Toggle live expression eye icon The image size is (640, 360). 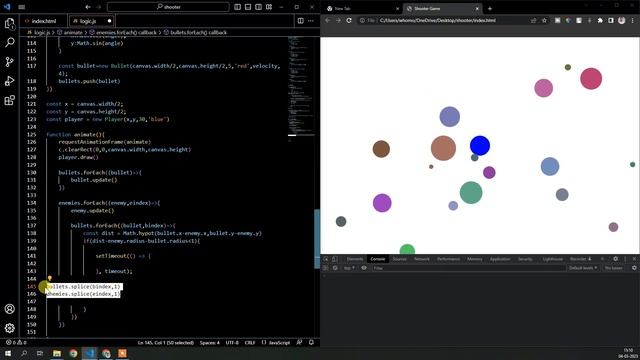(x=364, y=268)
